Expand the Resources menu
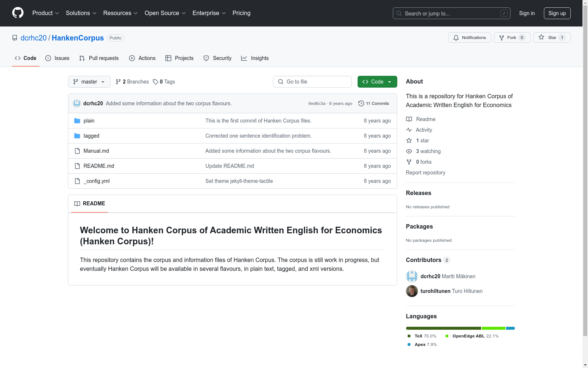 [121, 13]
